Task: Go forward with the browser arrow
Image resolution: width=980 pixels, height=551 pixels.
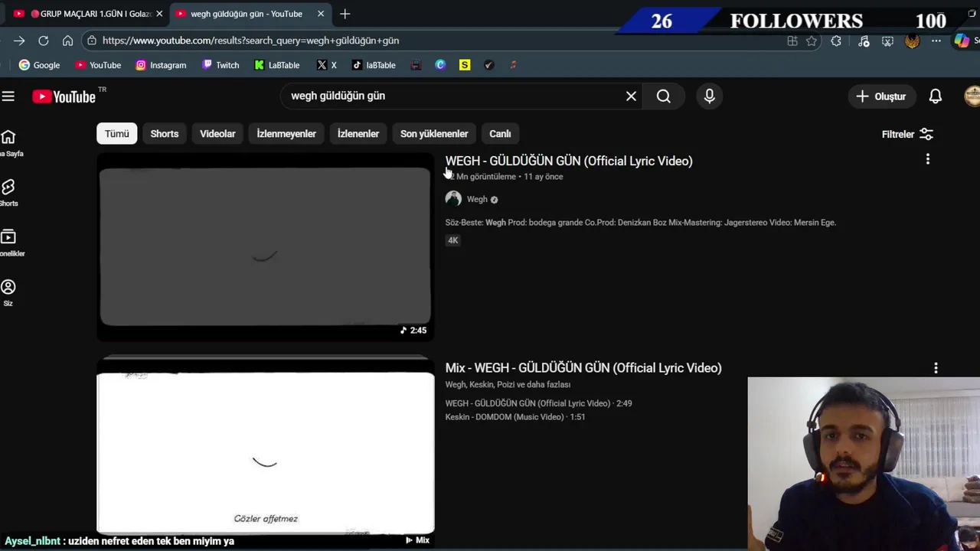Action: 19,41
